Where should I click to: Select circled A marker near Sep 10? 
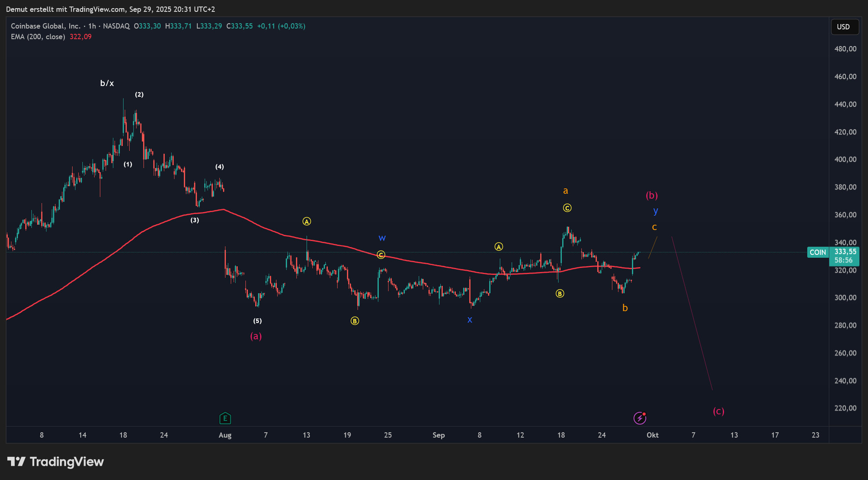click(x=499, y=247)
